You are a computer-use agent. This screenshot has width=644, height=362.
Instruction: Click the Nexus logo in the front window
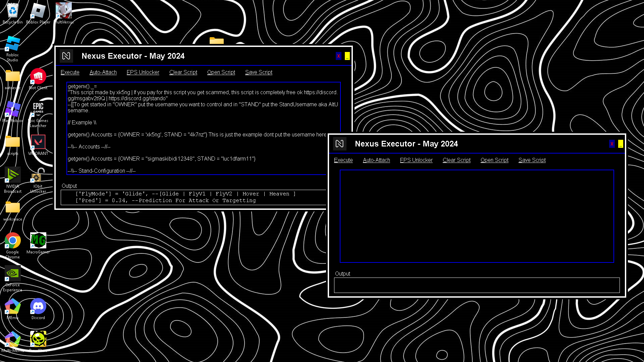click(339, 144)
